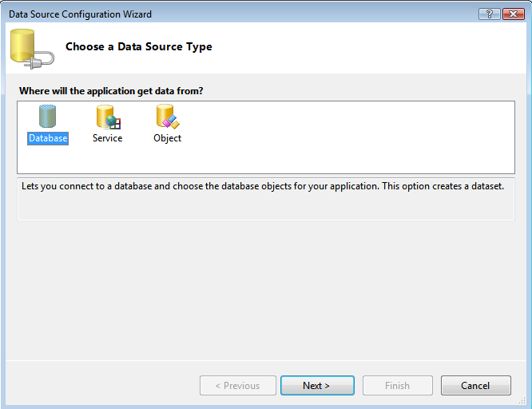Click the 'Where will the application get data from?' label
The height and width of the screenshot is (409, 532).
[111, 91]
